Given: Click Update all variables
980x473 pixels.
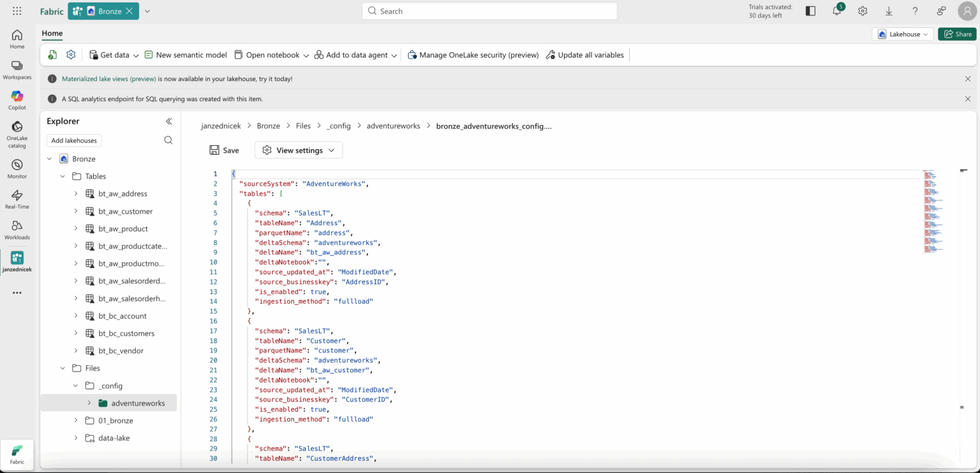Looking at the screenshot, I should pos(584,55).
